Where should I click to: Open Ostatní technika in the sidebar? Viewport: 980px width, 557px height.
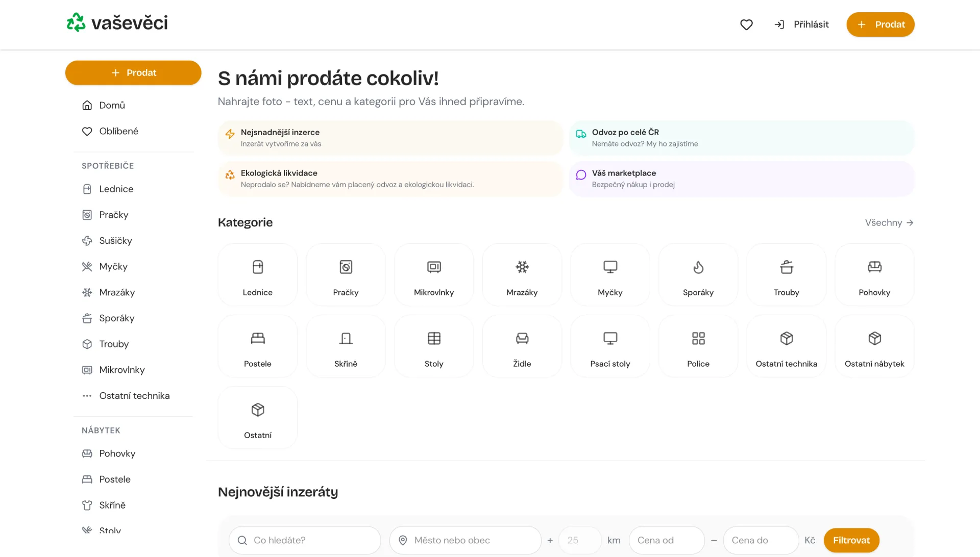[x=133, y=396]
